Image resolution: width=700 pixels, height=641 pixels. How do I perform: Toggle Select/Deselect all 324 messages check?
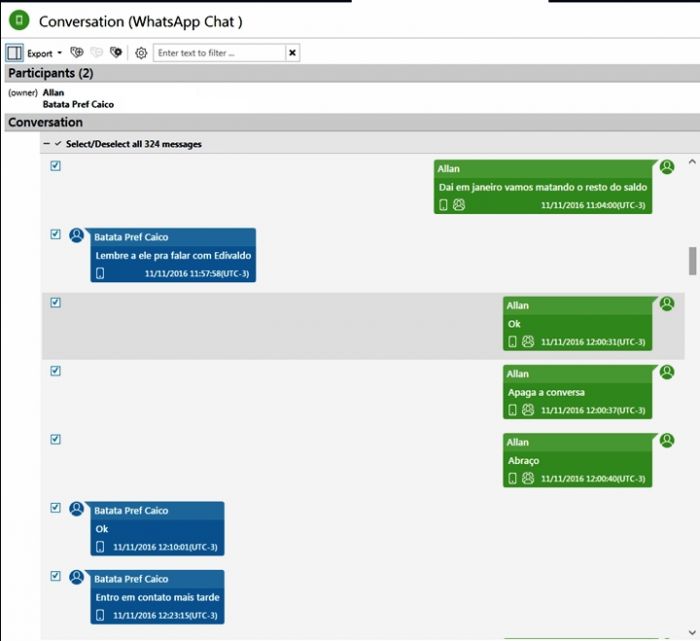(58, 144)
